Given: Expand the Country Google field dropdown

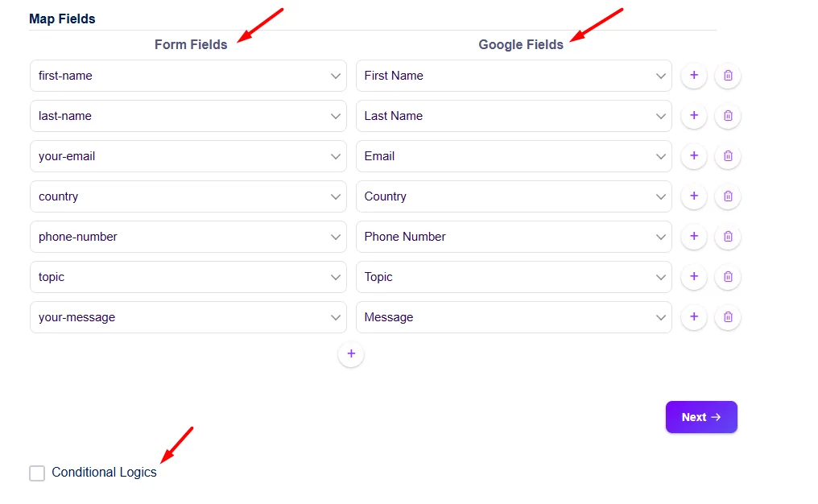Looking at the screenshot, I should click(513, 196).
